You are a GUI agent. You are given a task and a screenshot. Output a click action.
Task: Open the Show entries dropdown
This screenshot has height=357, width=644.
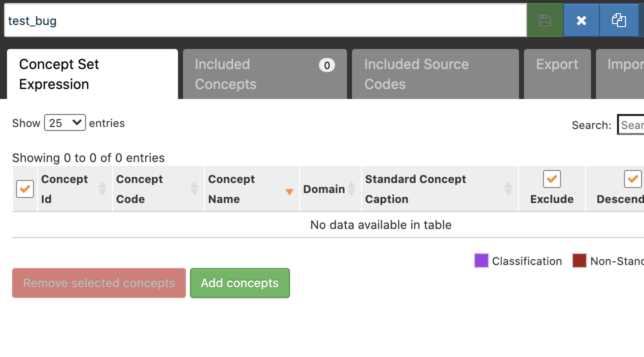(64, 122)
